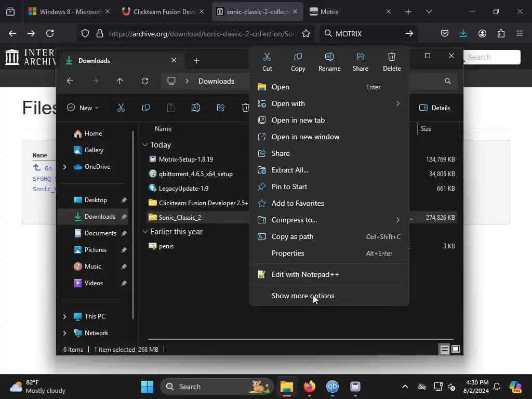Bookmark this page with star icon
Screen dimensions: 532x399
coord(306,33)
